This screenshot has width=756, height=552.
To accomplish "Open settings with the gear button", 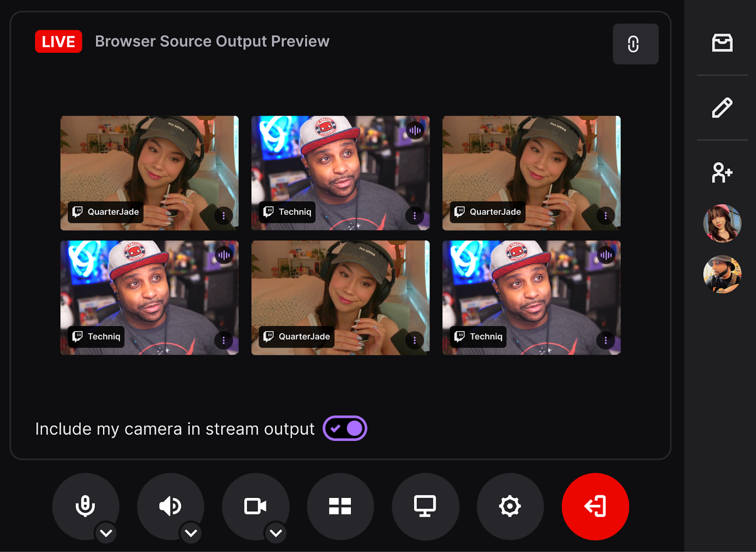I will click(510, 506).
